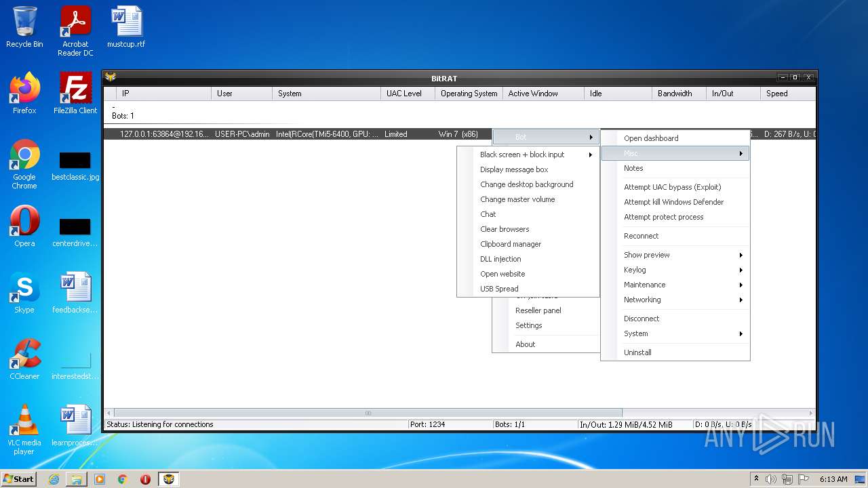
Task: Select Reconnect menu entry
Action: coord(675,236)
